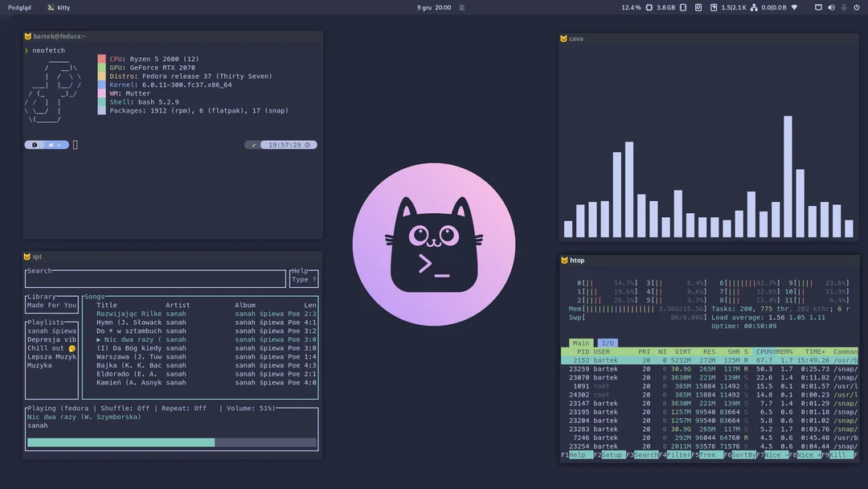Click the microphone icon in the top bar
The width and height of the screenshot is (868, 489).
click(x=843, y=7)
